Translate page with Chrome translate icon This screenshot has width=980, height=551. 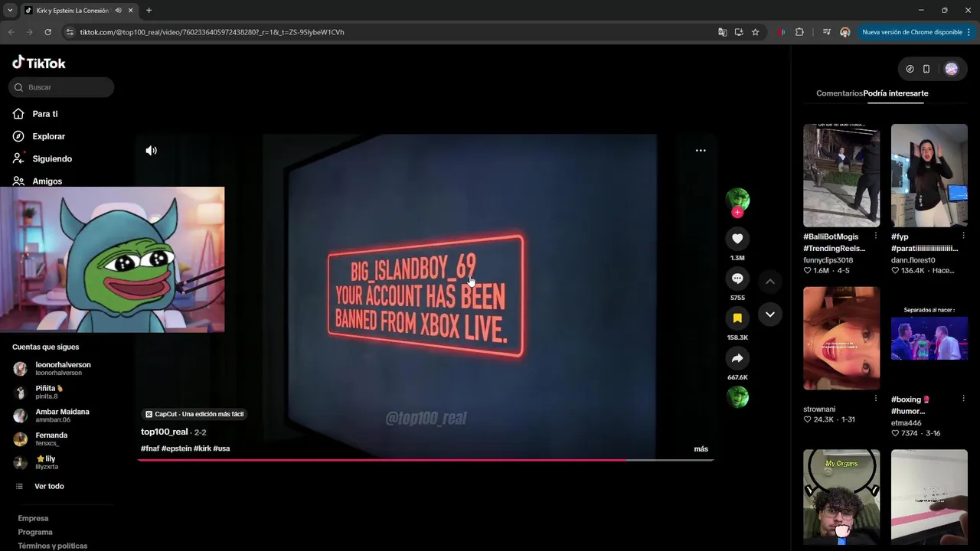pyautogui.click(x=722, y=32)
